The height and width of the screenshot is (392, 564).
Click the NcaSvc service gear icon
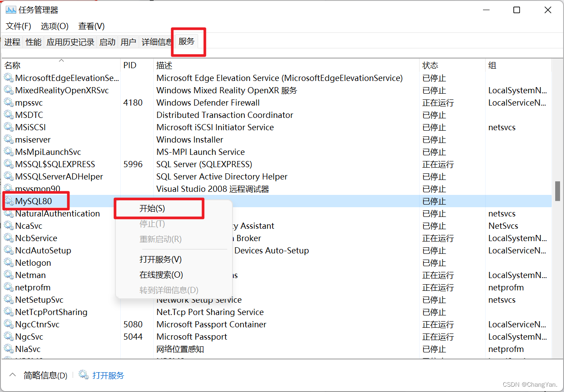click(x=9, y=226)
